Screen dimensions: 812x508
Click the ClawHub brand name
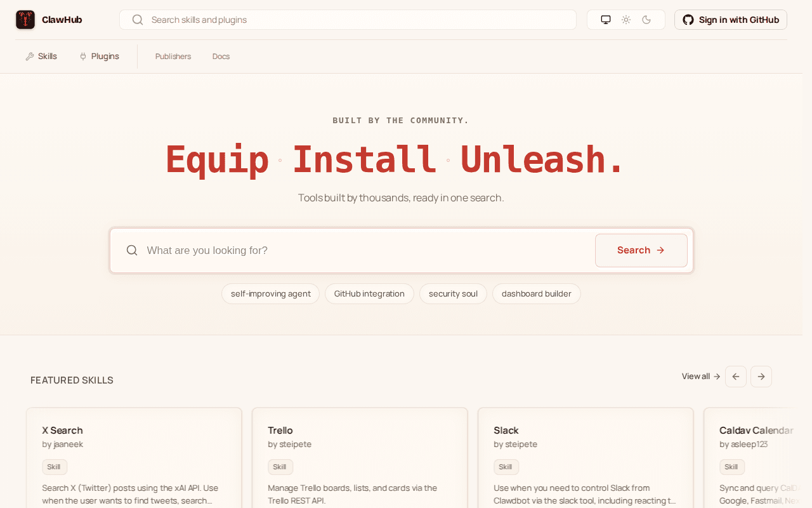pos(62,20)
